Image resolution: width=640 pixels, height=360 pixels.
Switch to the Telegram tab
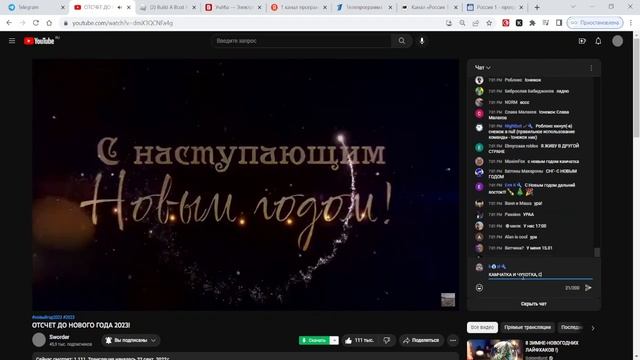point(36,7)
